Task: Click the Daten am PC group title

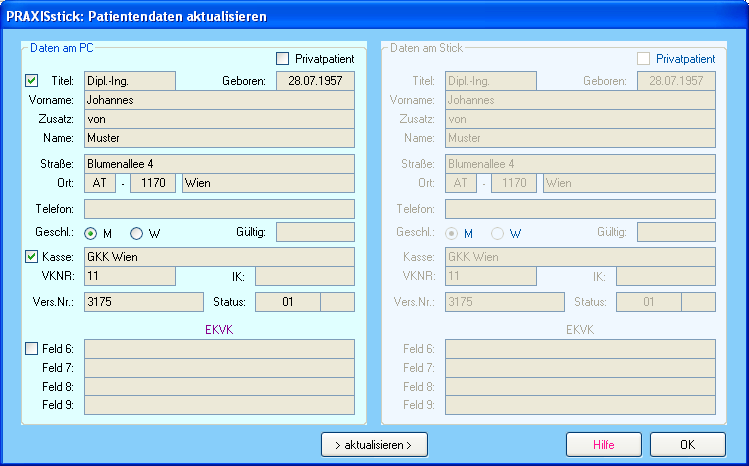Action: pos(62,48)
